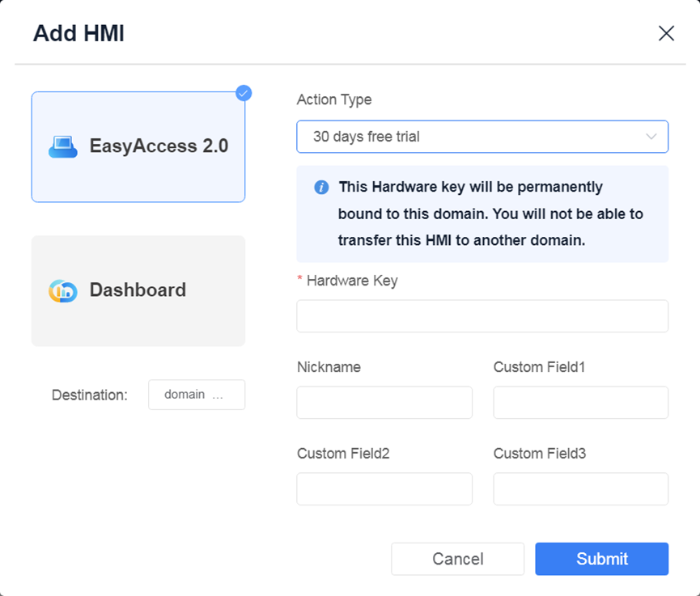The image size is (700, 596).
Task: Open the Destination domain selector
Action: (197, 395)
